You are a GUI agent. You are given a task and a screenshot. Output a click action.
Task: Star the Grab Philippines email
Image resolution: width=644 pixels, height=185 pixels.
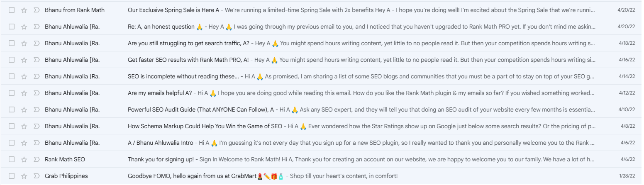24,176
